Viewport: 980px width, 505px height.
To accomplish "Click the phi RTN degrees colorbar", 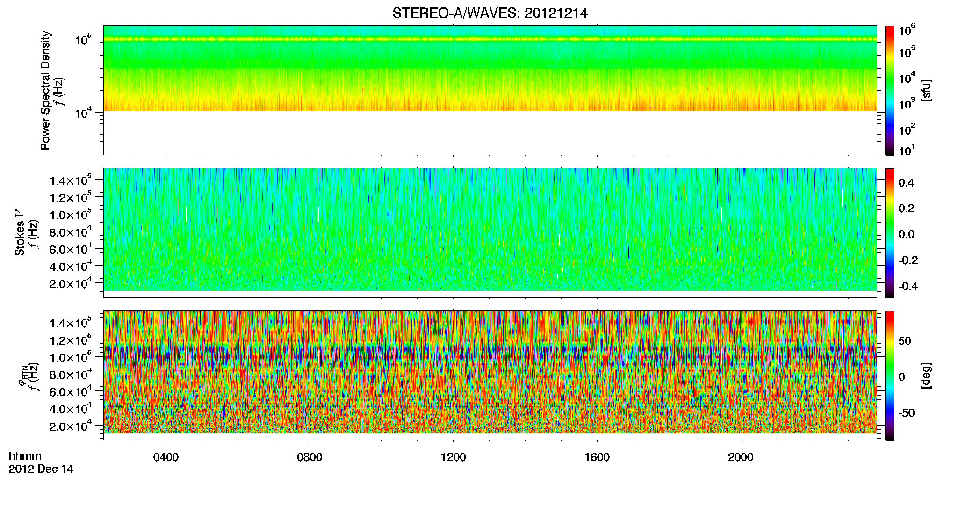I will (x=889, y=375).
